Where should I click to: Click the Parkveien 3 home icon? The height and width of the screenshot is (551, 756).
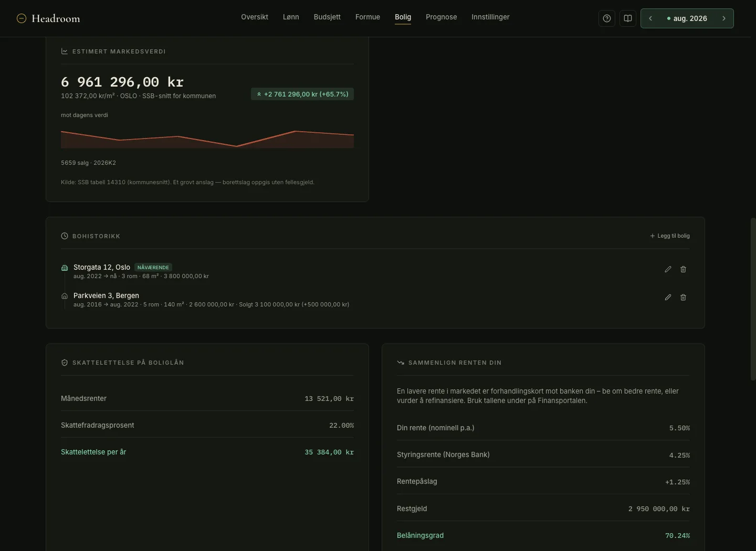click(65, 296)
